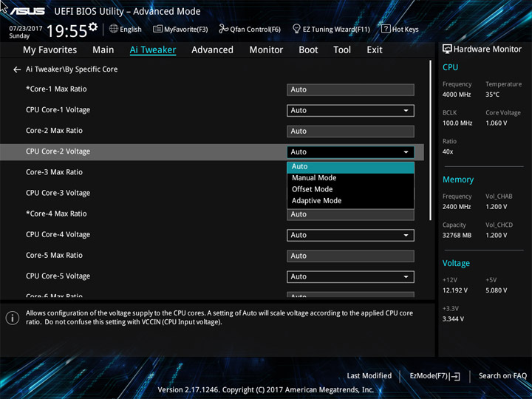Click the globe language icon
The height and width of the screenshot is (399, 532).
114,29
